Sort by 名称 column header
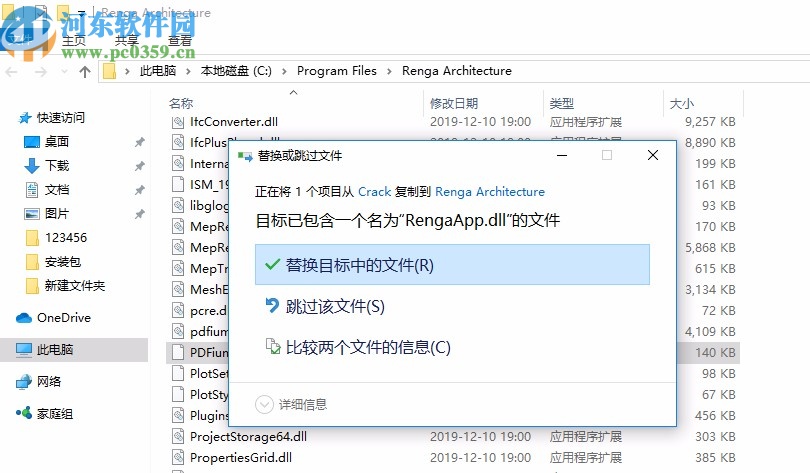 [x=181, y=104]
